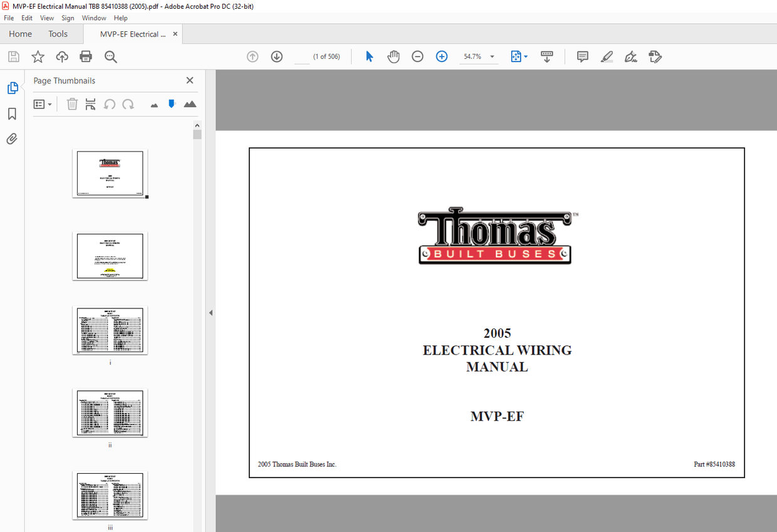777x532 pixels.
Task: Add a sticky note comment
Action: pos(582,56)
